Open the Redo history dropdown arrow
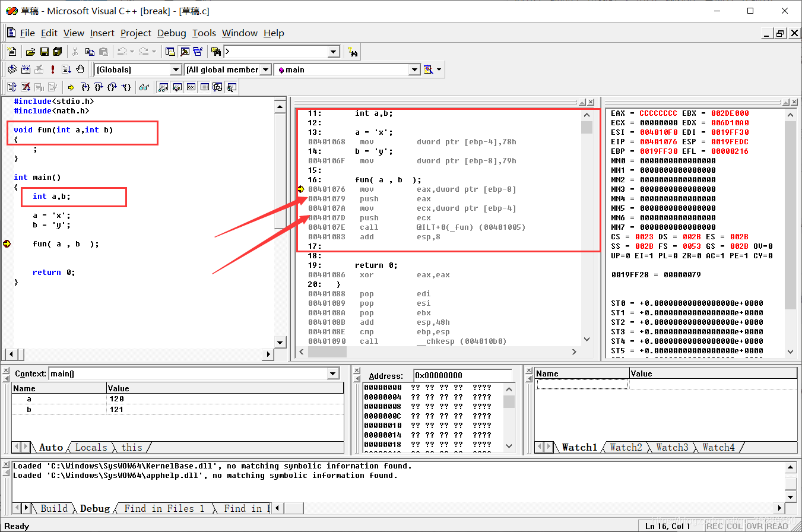Image resolution: width=802 pixels, height=532 pixels. click(154, 52)
